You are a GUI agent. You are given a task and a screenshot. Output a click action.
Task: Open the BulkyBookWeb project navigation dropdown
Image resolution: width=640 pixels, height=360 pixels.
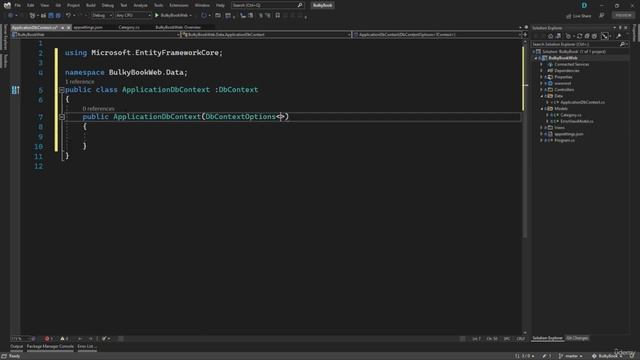coord(96,35)
